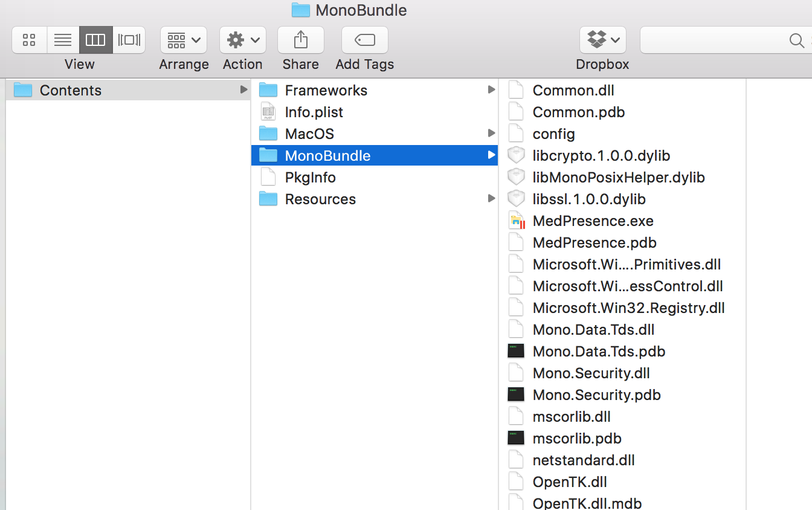Click the MacOS folder name
Viewport: 812px width, 510px height.
pos(309,134)
